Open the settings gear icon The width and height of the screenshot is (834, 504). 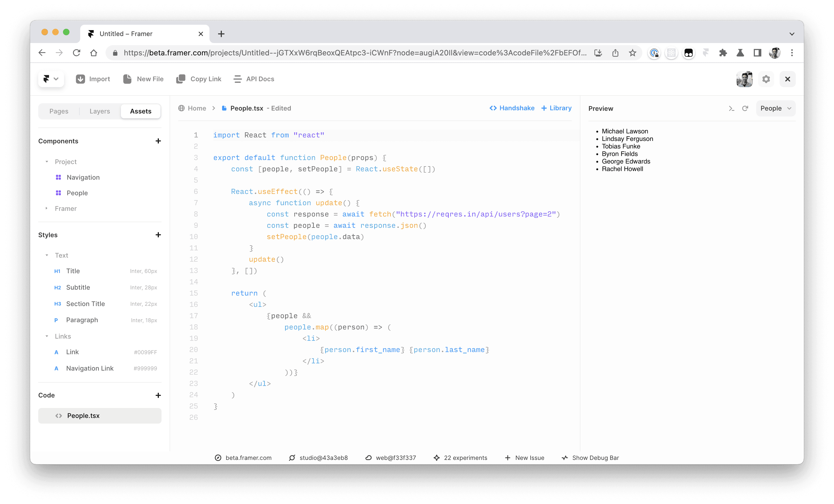tap(766, 79)
